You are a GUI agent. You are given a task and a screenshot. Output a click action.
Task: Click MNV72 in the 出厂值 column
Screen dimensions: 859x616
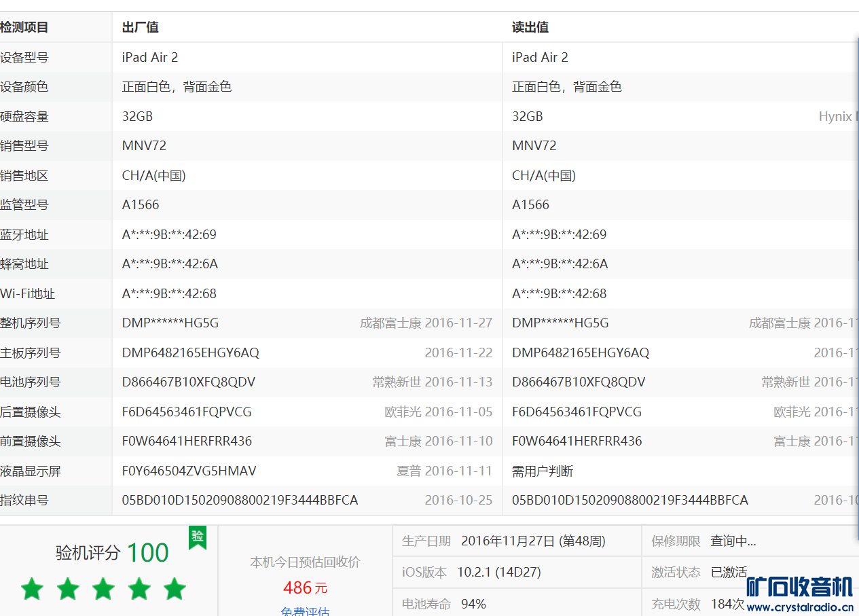(144, 146)
